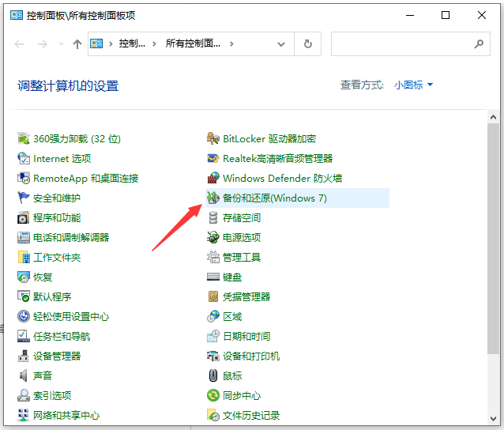Open the 电源选项 icon
The width and height of the screenshot is (504, 430).
213,237
